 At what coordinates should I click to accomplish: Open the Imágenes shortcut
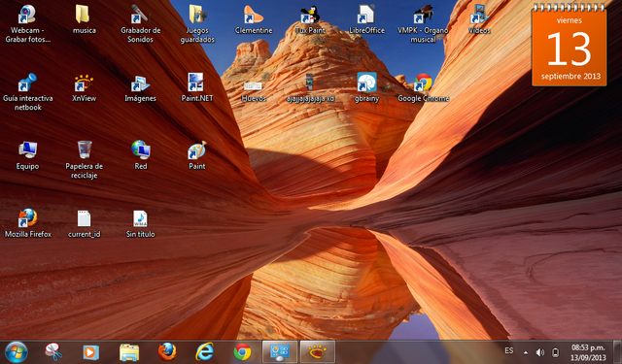coord(140,88)
